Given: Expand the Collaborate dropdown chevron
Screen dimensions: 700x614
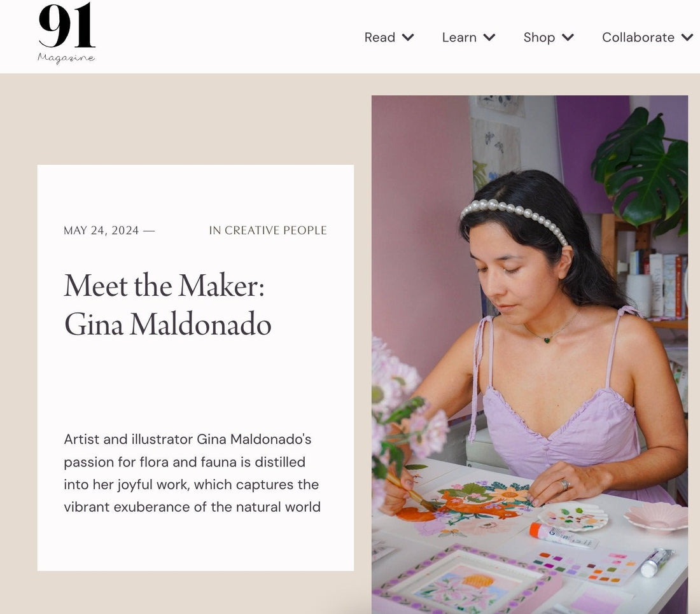Looking at the screenshot, I should pyautogui.click(x=687, y=38).
